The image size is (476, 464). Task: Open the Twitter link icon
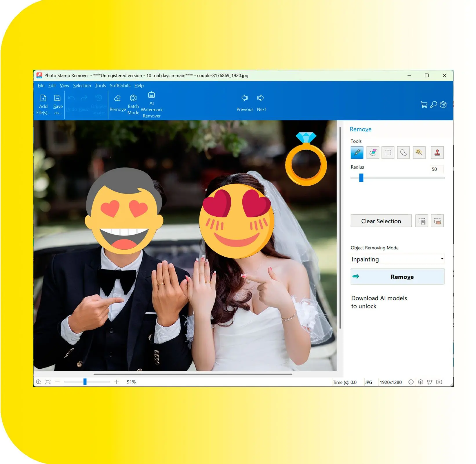click(x=430, y=382)
